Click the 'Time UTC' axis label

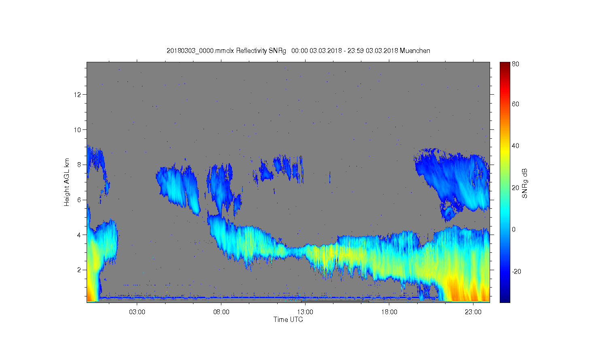point(288,320)
